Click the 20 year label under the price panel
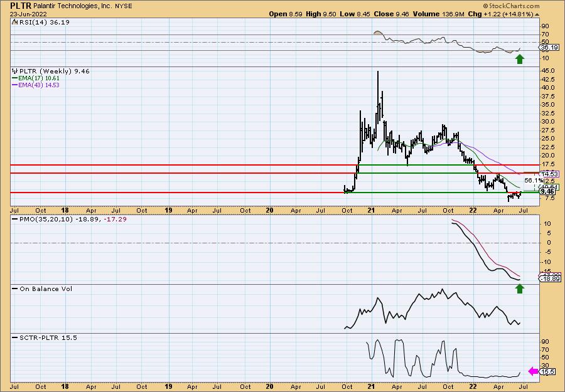This screenshot has width=565, height=392. tap(269, 210)
